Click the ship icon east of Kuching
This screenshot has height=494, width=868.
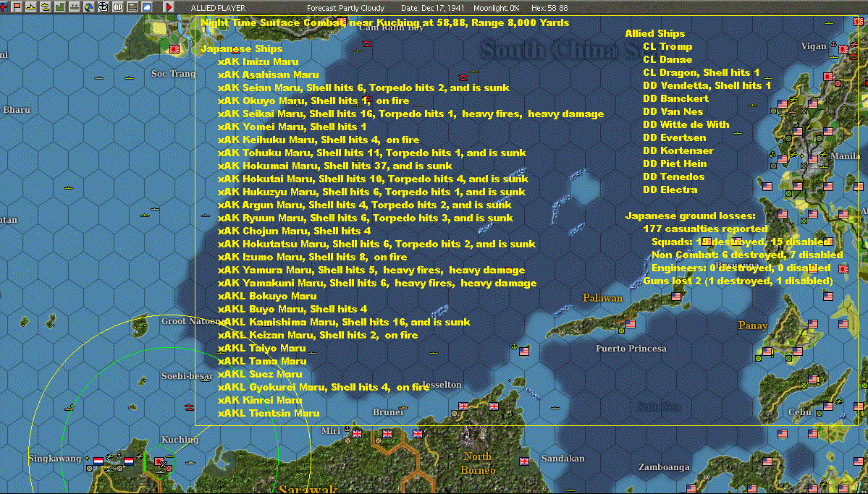coord(191,461)
